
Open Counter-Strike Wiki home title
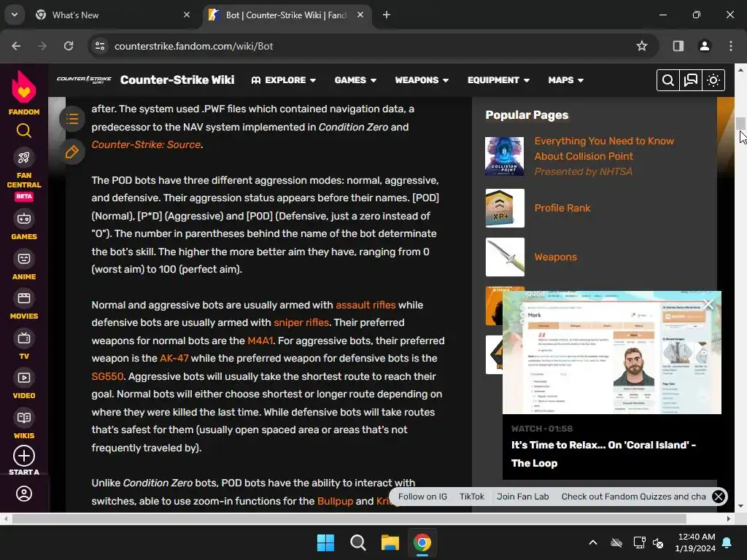(x=177, y=79)
